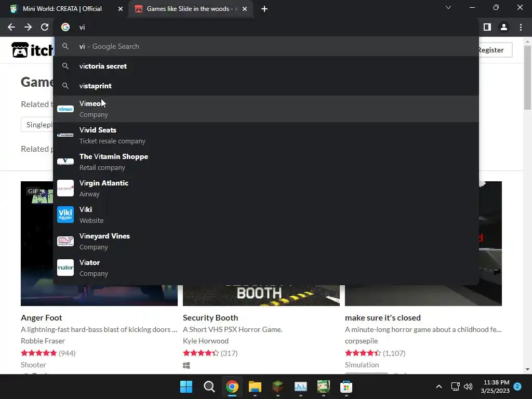Viewport: 532px width, 399px height.
Task: Click the Security Booth thumbnail image
Action: pyautogui.click(x=261, y=296)
